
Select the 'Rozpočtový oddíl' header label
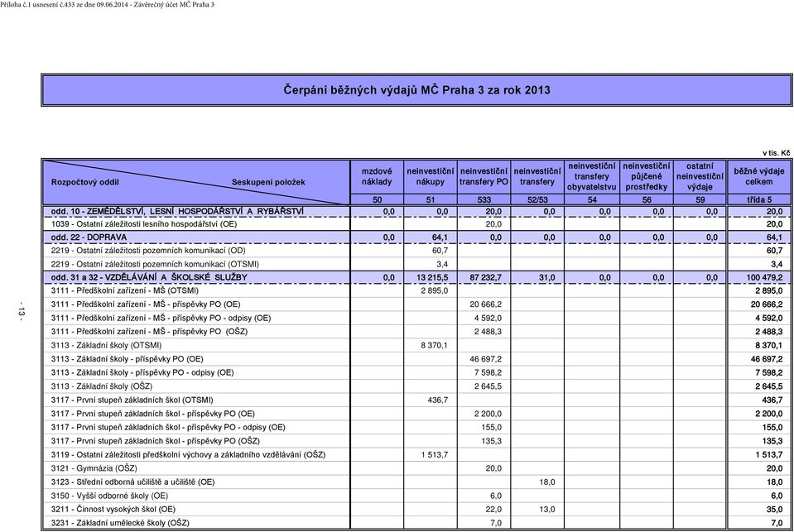pos(85,182)
